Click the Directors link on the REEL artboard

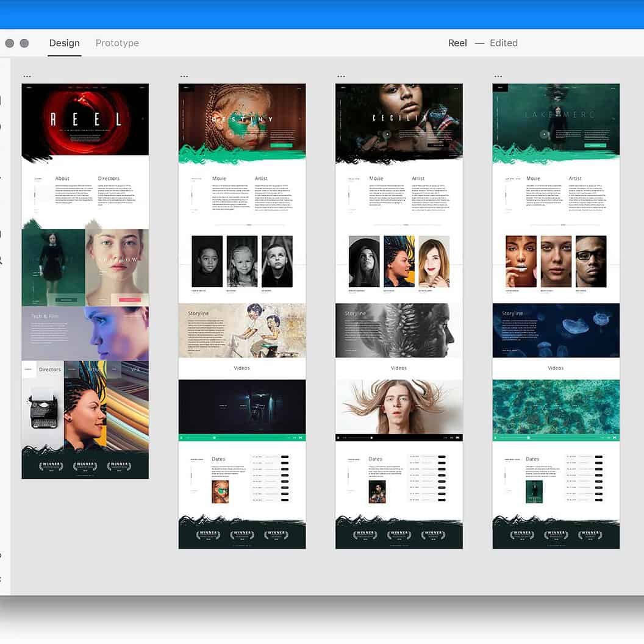tap(109, 178)
